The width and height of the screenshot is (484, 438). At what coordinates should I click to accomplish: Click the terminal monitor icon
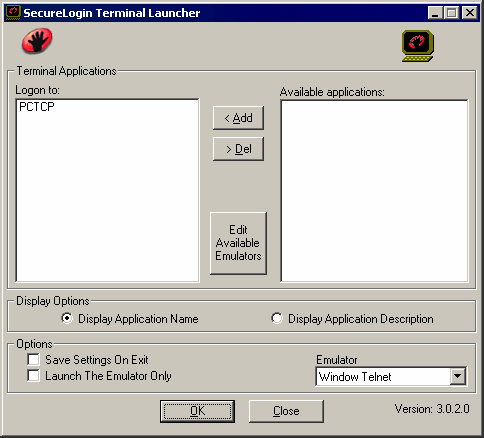tap(418, 46)
